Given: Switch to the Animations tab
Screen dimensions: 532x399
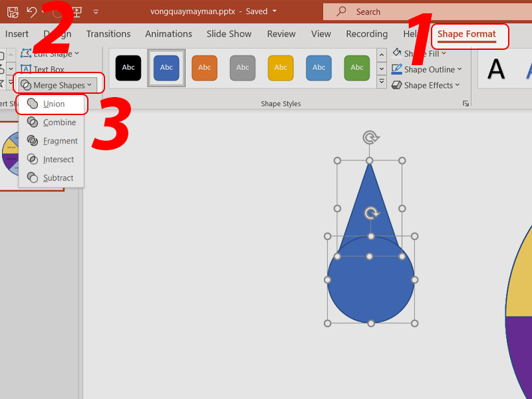Looking at the screenshot, I should (169, 34).
